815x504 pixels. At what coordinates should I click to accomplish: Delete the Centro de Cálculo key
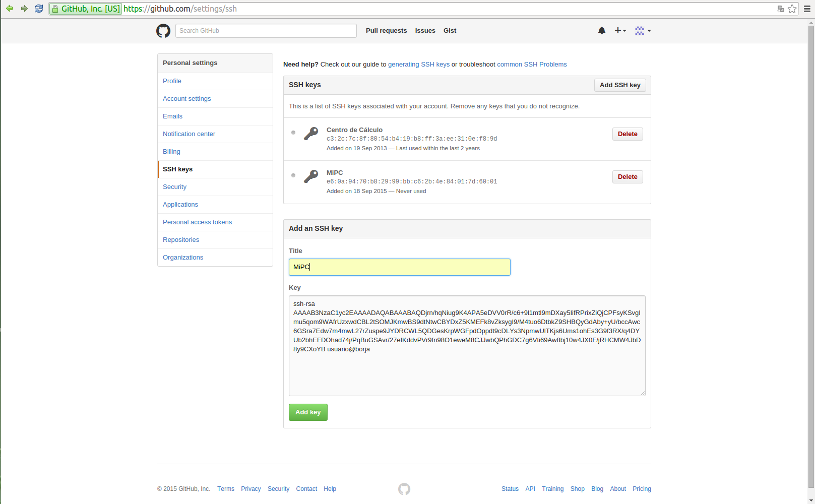[628, 134]
